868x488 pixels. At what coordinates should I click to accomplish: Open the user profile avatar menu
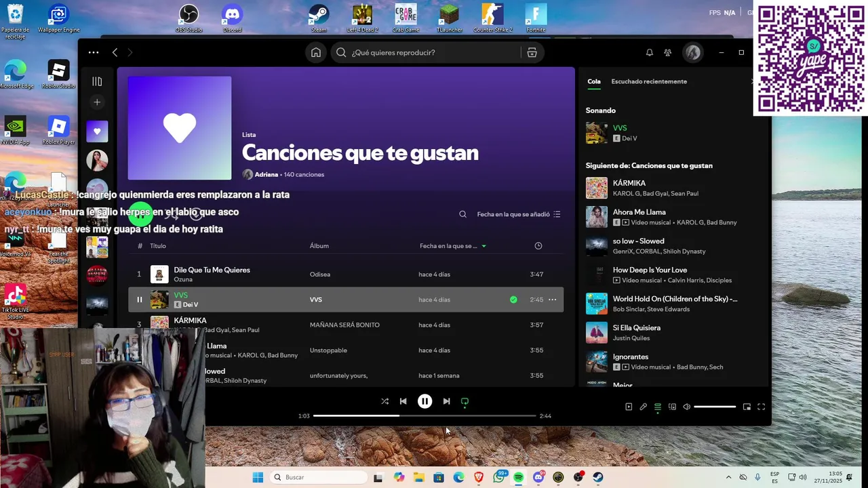pos(692,52)
